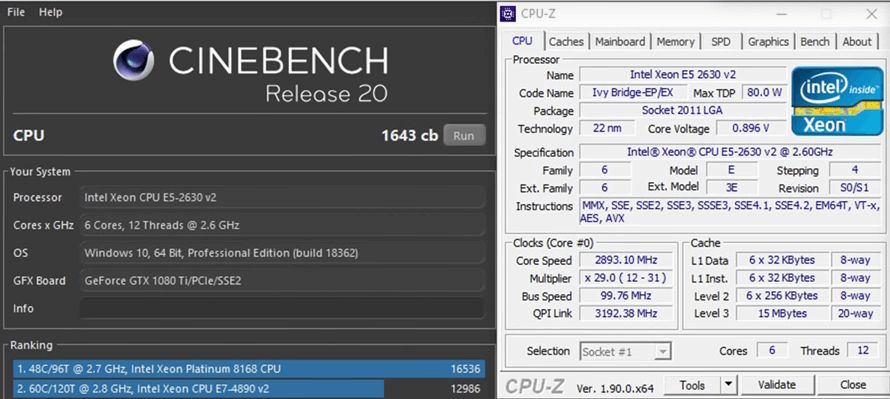Open the Memory tab

675,41
